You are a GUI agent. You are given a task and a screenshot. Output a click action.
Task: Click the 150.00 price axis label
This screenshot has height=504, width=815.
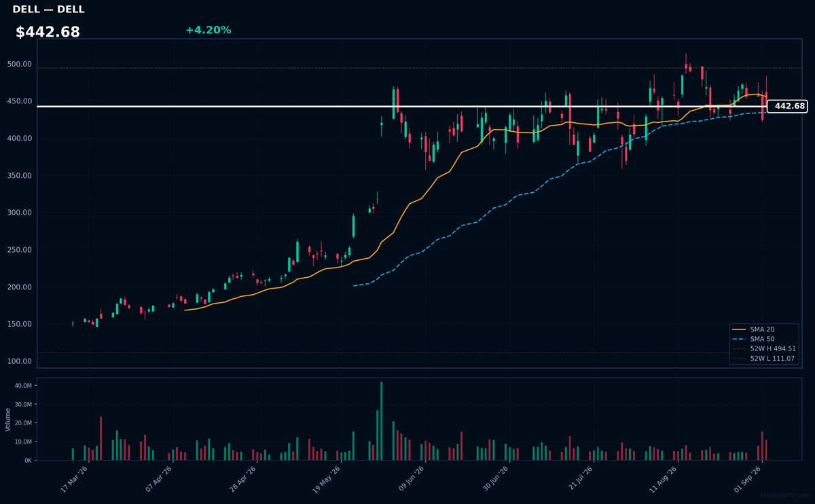point(19,324)
